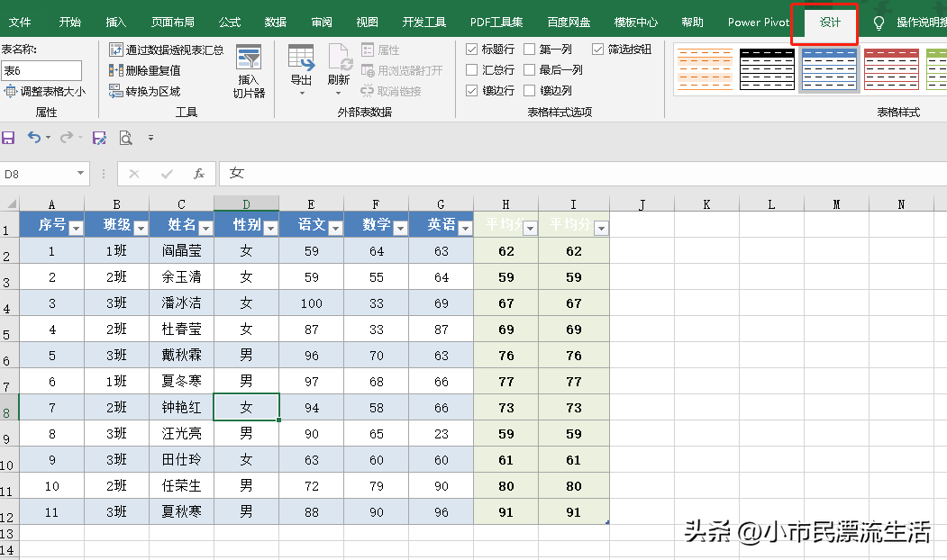Switch to the 页面布局 tab
The image size is (947, 560).
(173, 23)
